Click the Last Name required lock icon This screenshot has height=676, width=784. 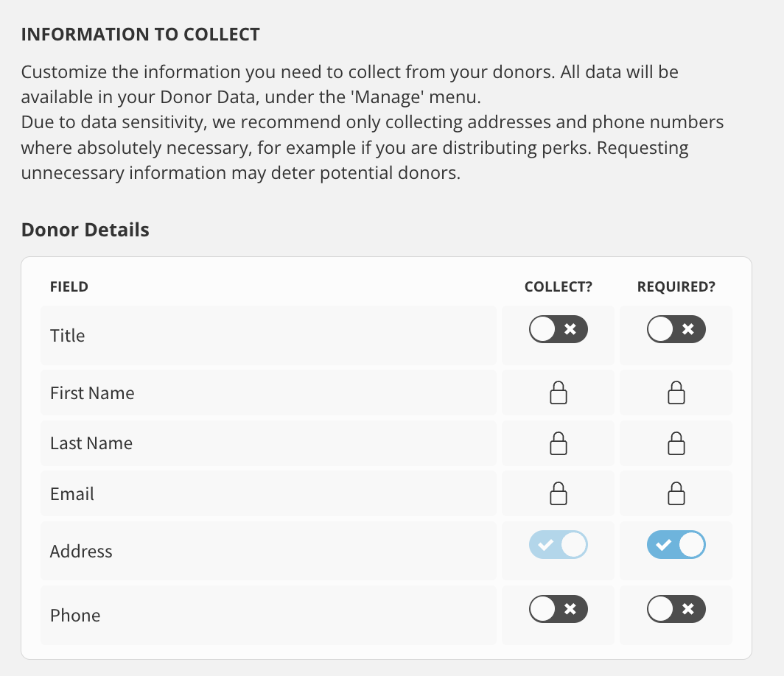tap(676, 443)
